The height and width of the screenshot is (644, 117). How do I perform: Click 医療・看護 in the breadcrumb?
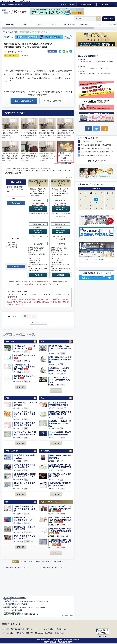click(x=14, y=32)
